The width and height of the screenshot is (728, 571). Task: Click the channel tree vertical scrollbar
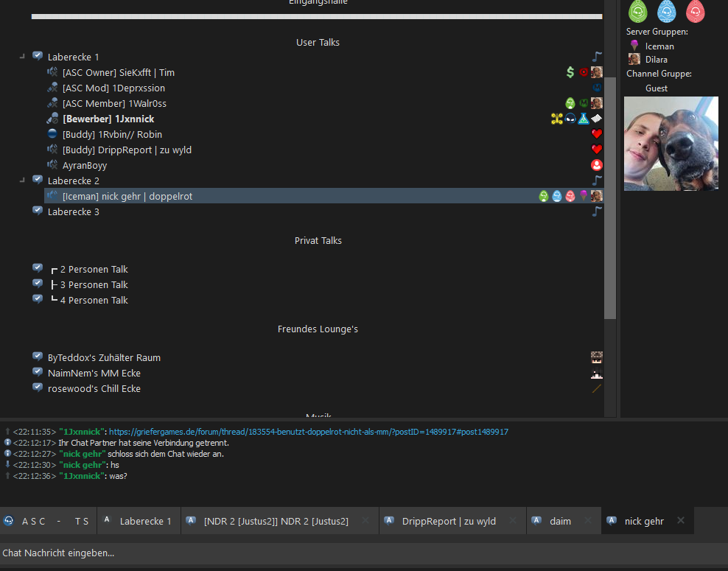[x=610, y=198]
